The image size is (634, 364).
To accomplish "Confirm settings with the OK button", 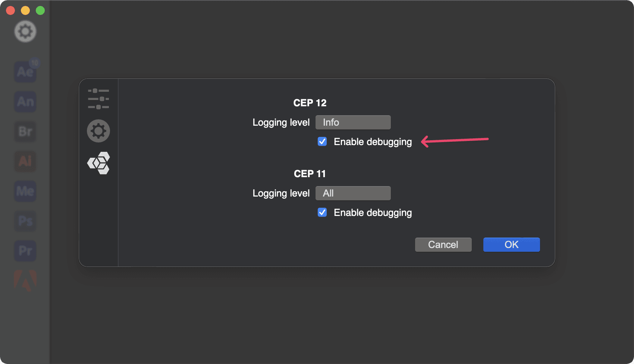I will [x=512, y=245].
